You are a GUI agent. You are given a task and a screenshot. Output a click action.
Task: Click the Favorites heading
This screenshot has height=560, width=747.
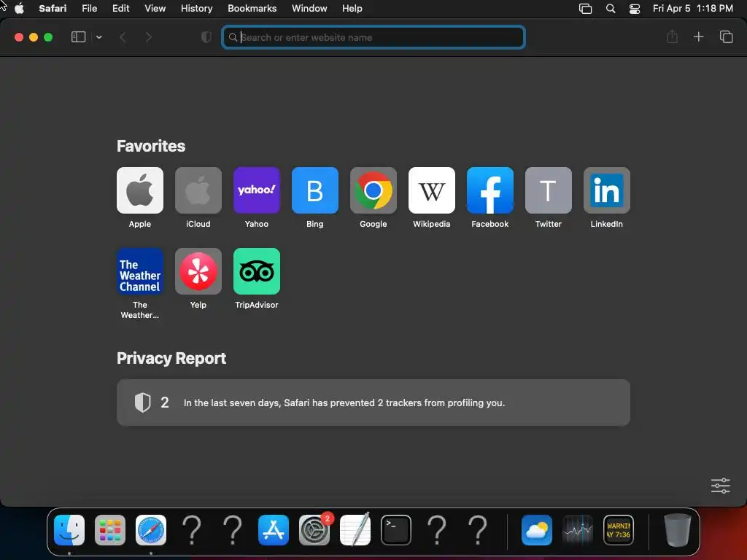tap(151, 146)
